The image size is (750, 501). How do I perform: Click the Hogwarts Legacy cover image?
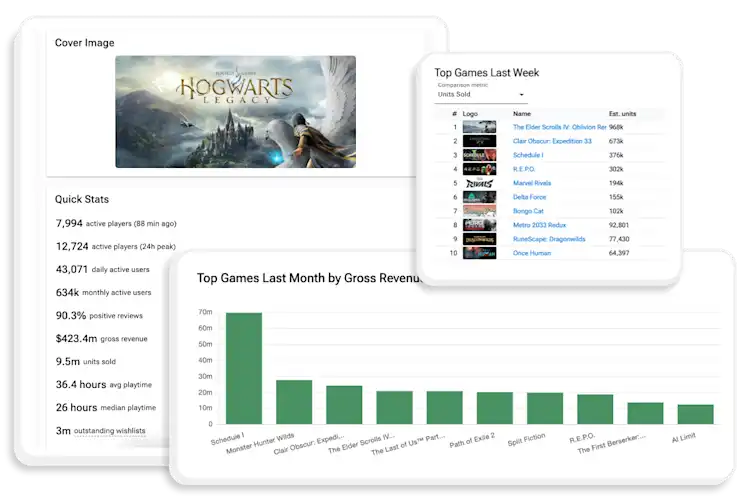click(x=235, y=111)
